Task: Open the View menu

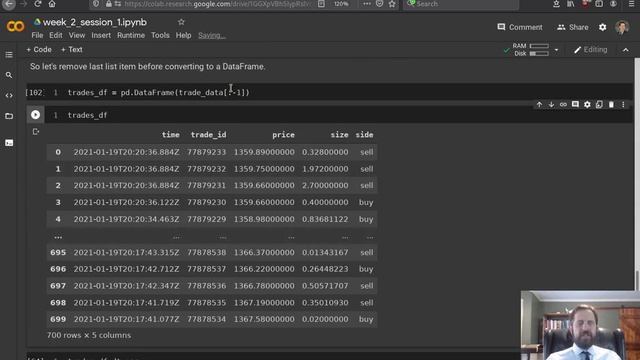Action: point(77,36)
